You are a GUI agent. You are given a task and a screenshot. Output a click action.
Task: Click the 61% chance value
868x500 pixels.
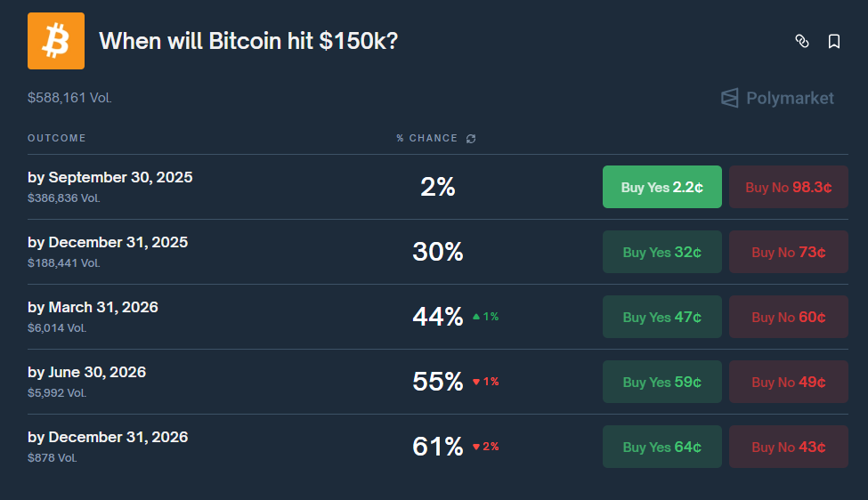click(x=437, y=447)
